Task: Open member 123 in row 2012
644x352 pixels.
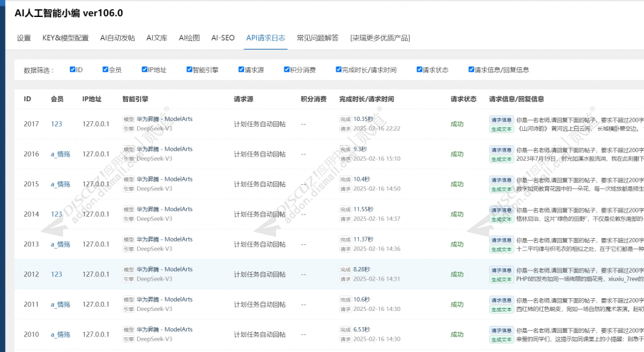Action: pyautogui.click(x=57, y=274)
